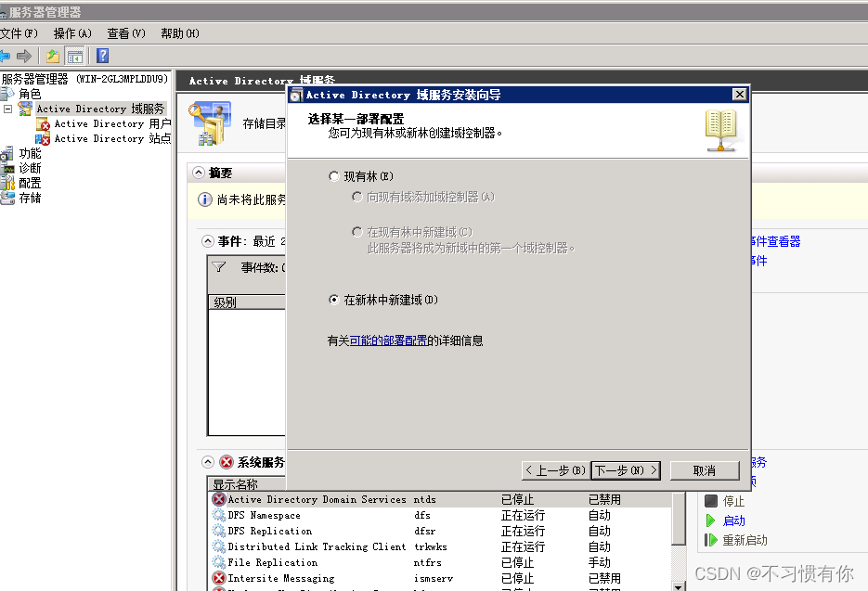The height and width of the screenshot is (591, 868).
Task: Select the 角色 tree item label
Action: pos(30,94)
